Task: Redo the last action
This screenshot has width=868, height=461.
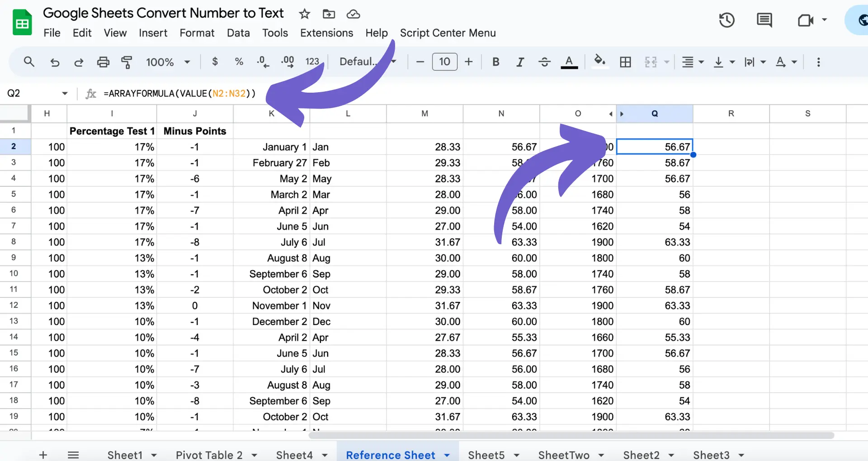Action: point(79,62)
